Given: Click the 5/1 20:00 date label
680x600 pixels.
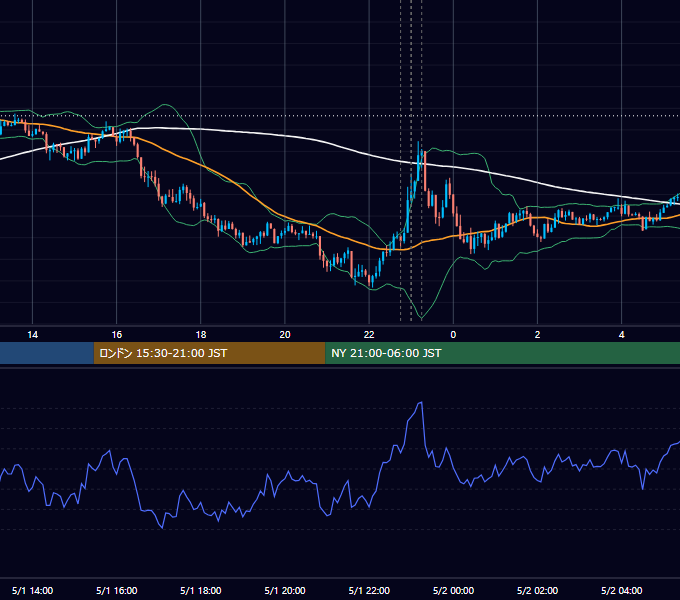Looking at the screenshot, I should click(x=285, y=590).
